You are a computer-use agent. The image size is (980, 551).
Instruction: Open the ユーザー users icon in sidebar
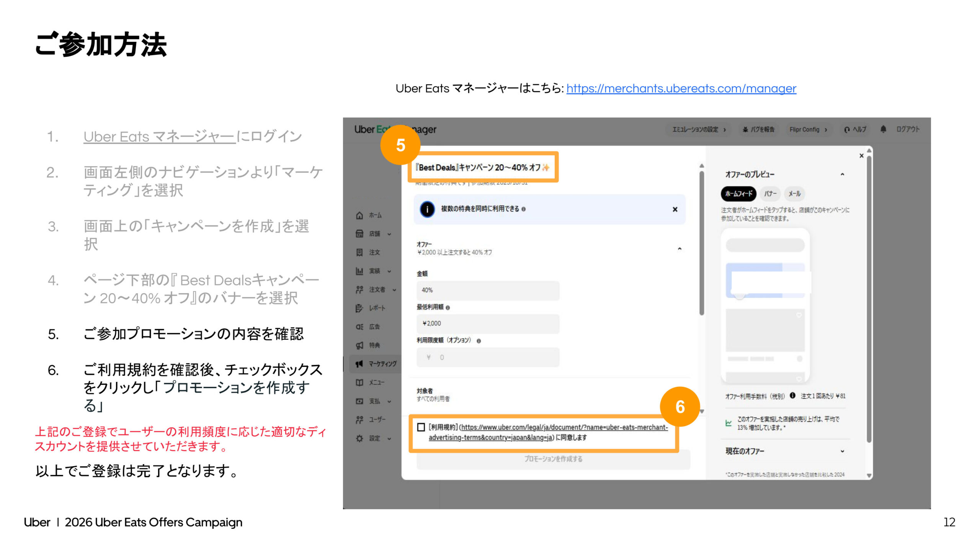359,420
